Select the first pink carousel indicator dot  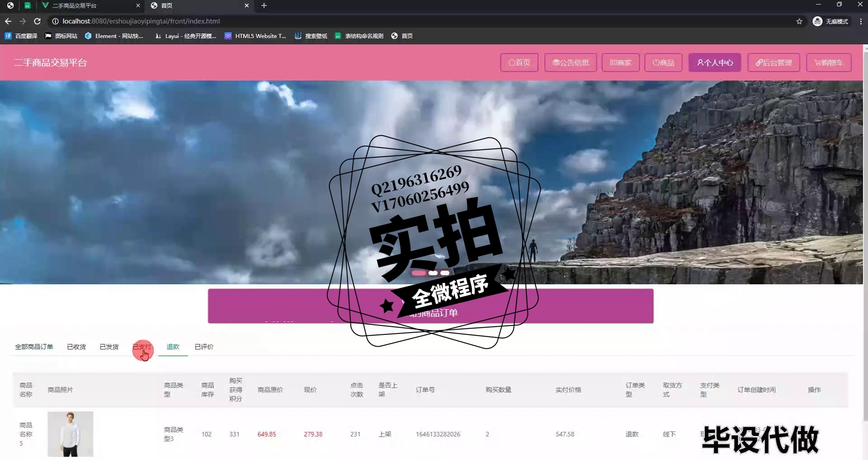click(x=419, y=273)
